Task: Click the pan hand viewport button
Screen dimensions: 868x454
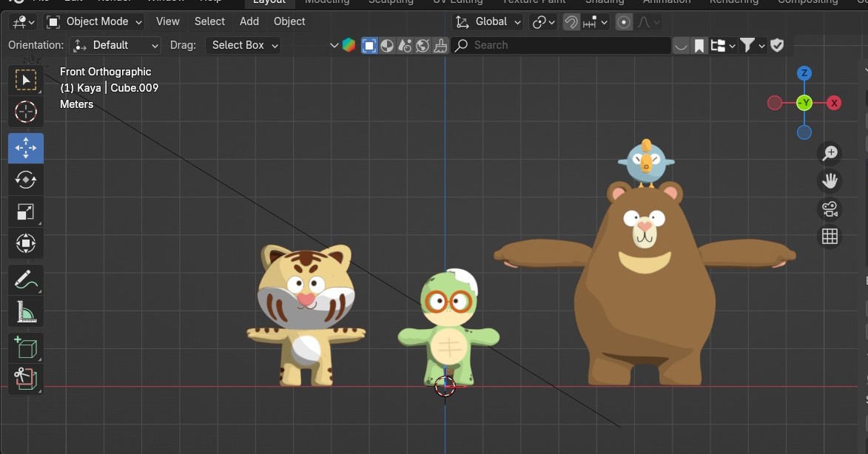Action: pos(830,181)
